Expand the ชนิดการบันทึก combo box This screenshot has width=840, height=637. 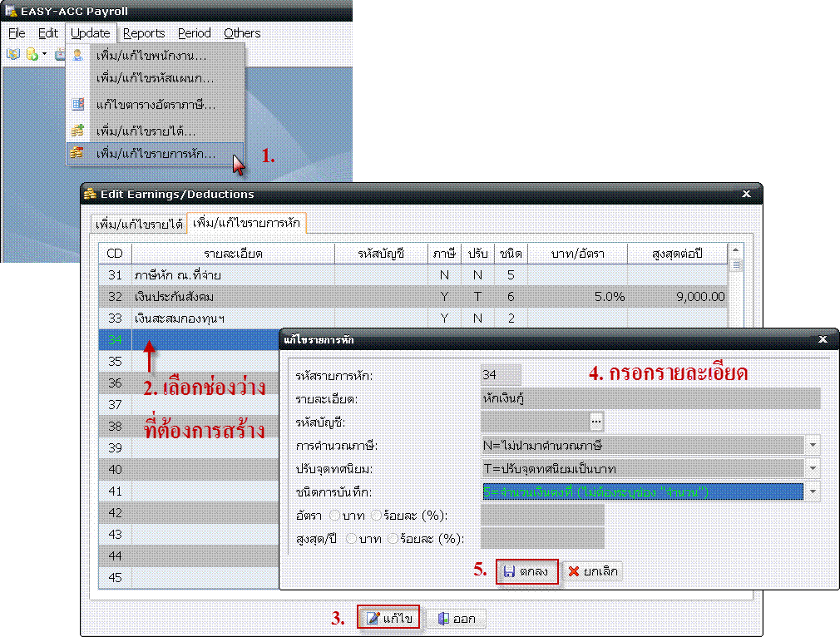pos(813,491)
